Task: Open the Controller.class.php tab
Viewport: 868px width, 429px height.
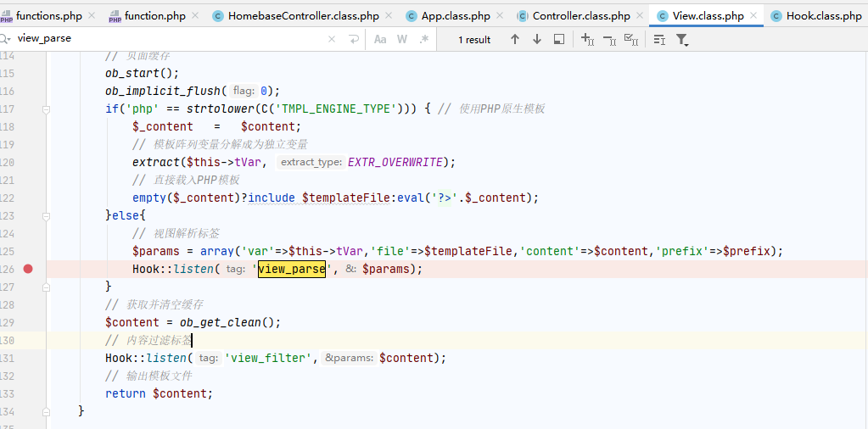Action: pos(581,15)
